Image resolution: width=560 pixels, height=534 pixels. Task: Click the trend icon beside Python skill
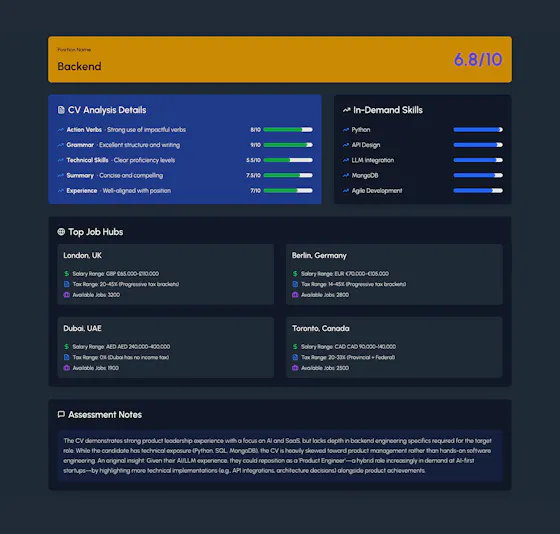345,130
